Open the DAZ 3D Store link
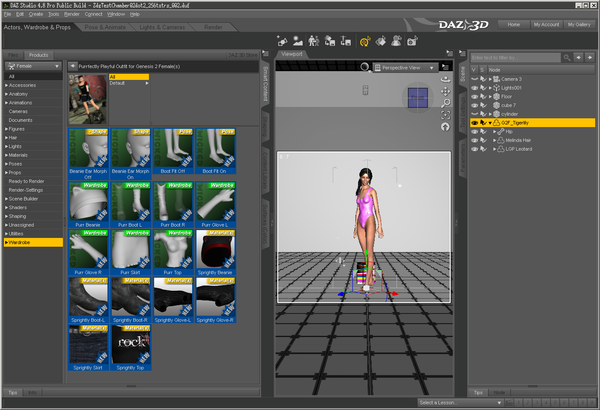Screen dimensions: 600x410 coord(243,55)
